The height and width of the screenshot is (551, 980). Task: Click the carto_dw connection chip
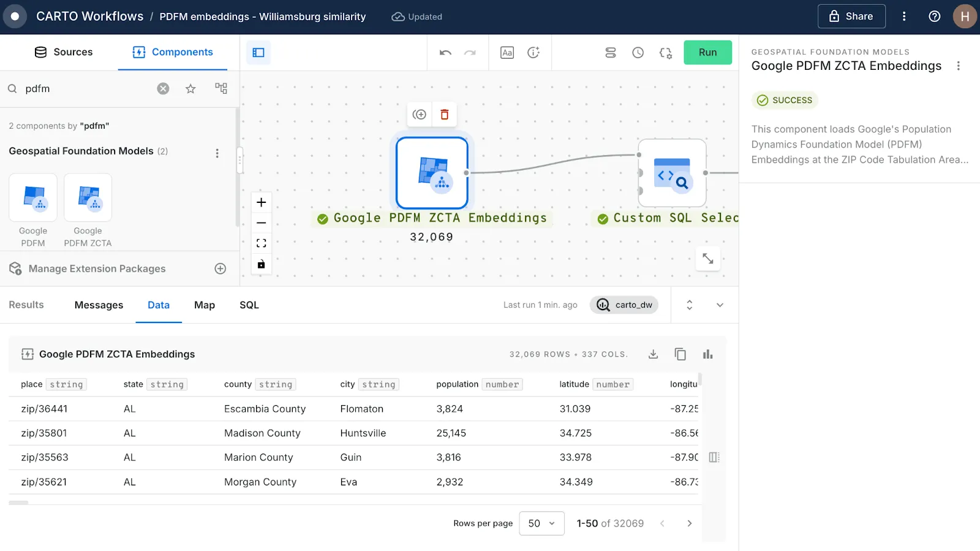pos(624,305)
